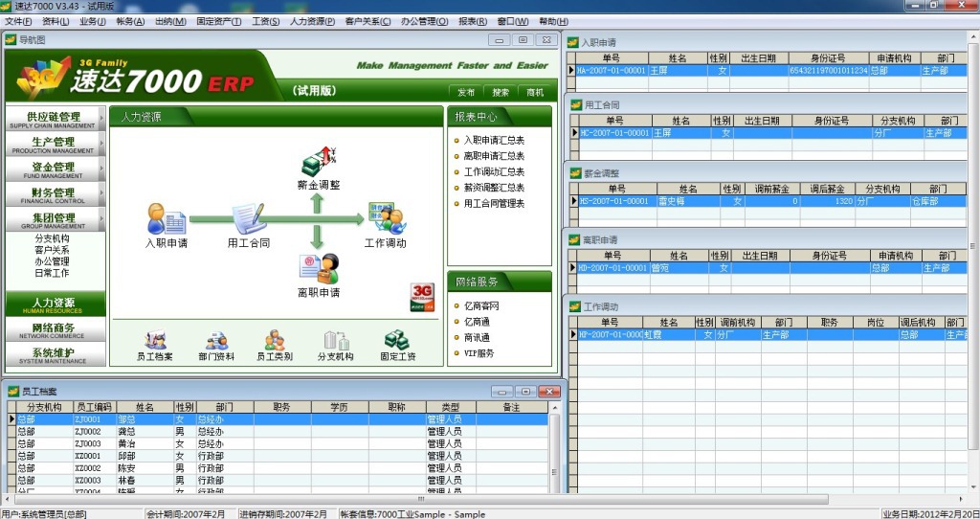Viewport: 980px width, 519px height.
Task: Open the 报表(R) menu
Action: point(473,21)
